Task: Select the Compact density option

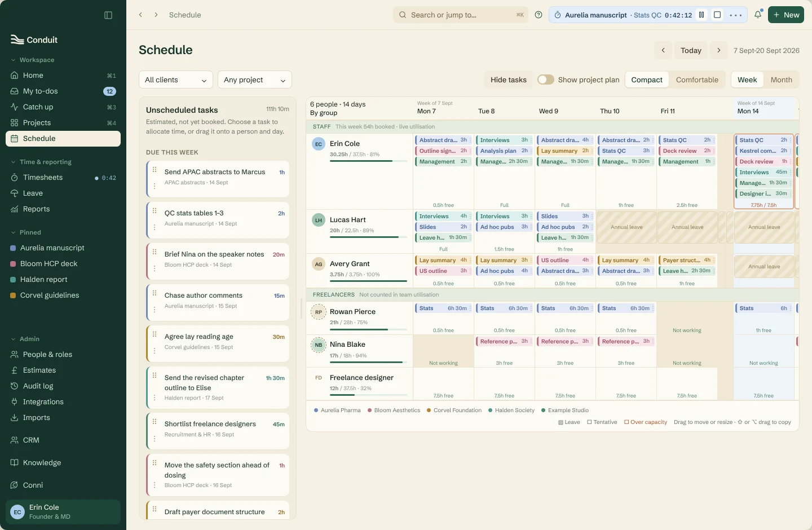Action: [647, 80]
